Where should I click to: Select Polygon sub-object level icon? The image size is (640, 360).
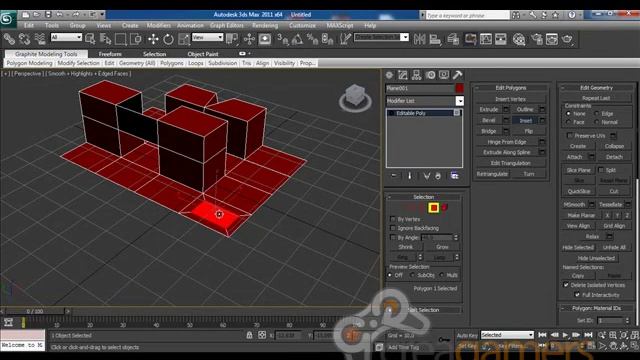[433, 208]
